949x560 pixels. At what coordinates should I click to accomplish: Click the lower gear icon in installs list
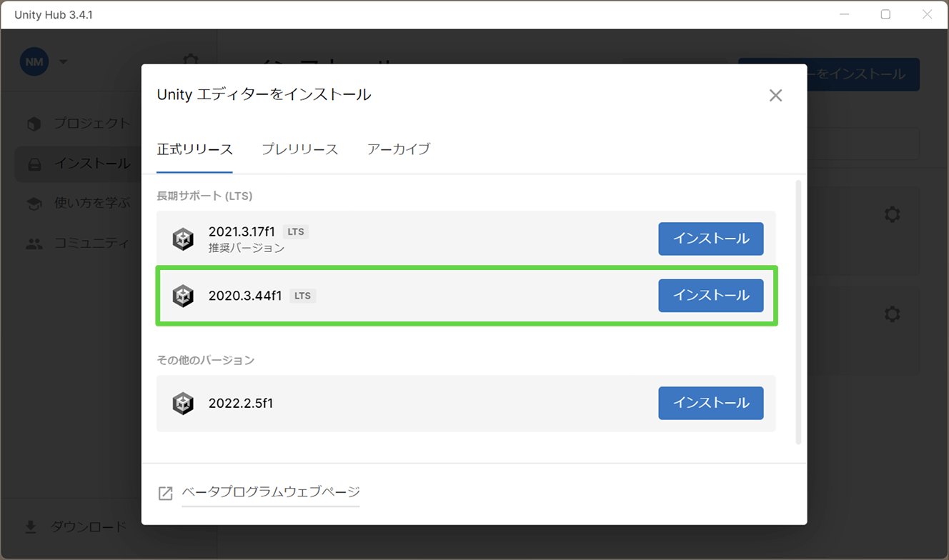(x=892, y=314)
